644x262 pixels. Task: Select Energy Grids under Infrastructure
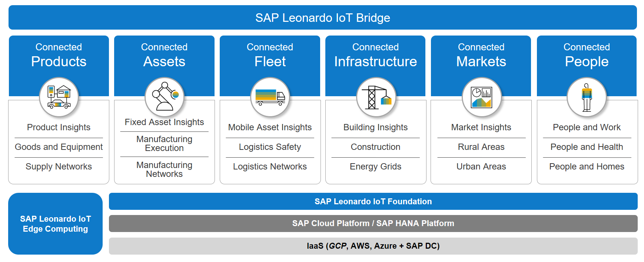(375, 167)
